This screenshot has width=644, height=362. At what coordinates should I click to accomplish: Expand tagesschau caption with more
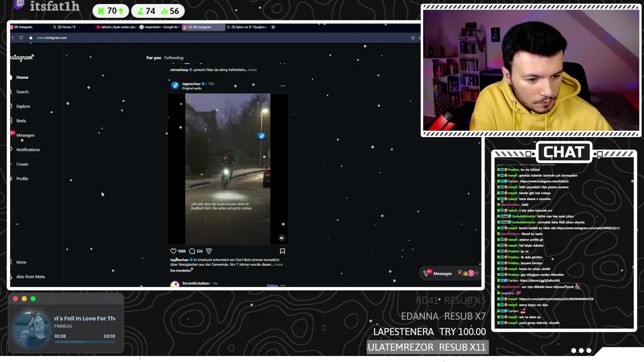[x=278, y=264]
